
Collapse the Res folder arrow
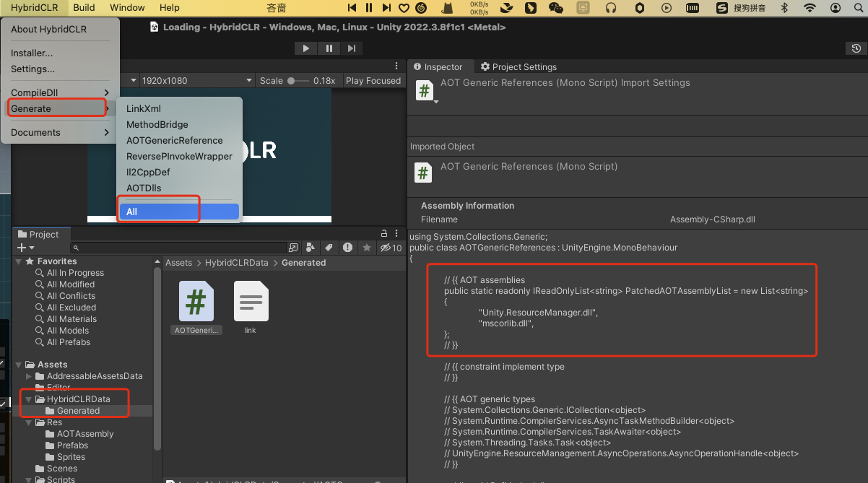pos(29,422)
